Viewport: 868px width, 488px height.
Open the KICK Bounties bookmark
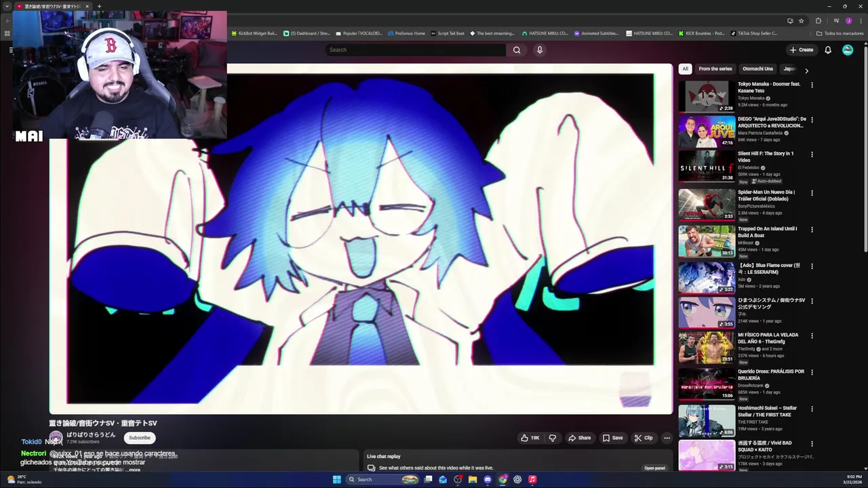[x=701, y=33]
